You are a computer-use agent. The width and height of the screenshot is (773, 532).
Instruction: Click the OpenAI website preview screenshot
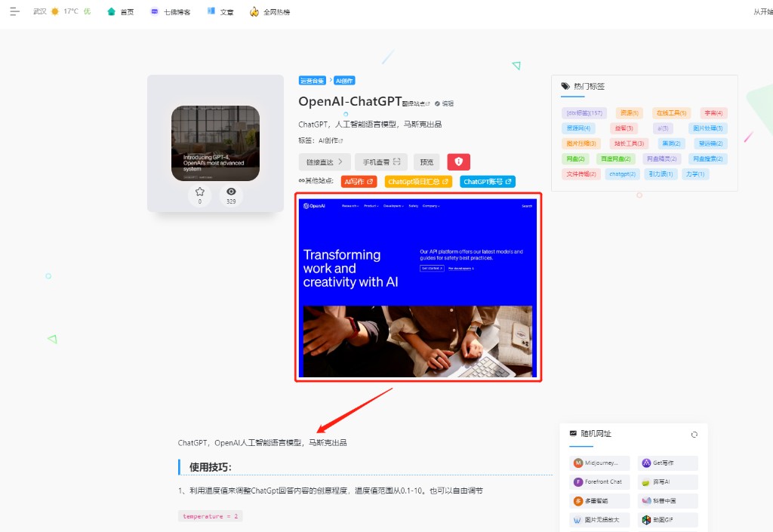coord(418,288)
